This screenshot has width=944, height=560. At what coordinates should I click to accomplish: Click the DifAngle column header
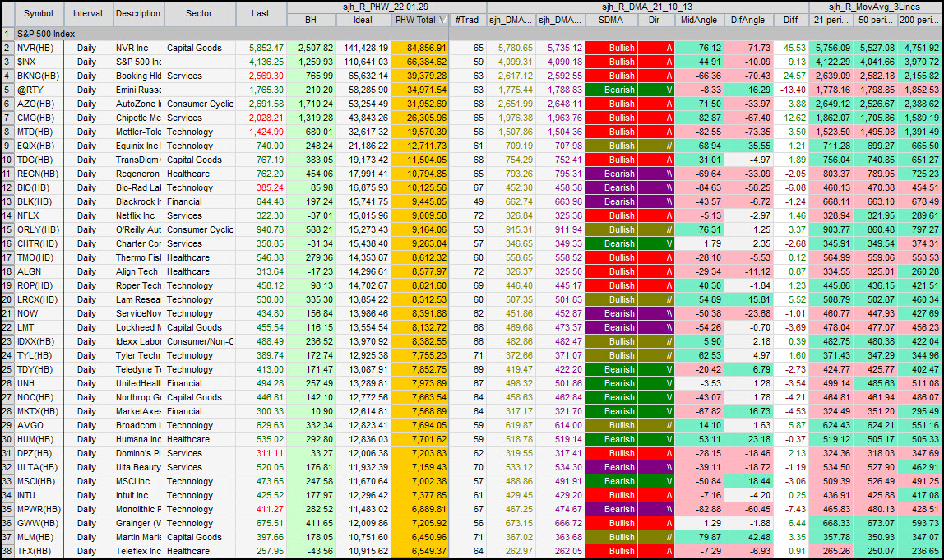pos(747,20)
